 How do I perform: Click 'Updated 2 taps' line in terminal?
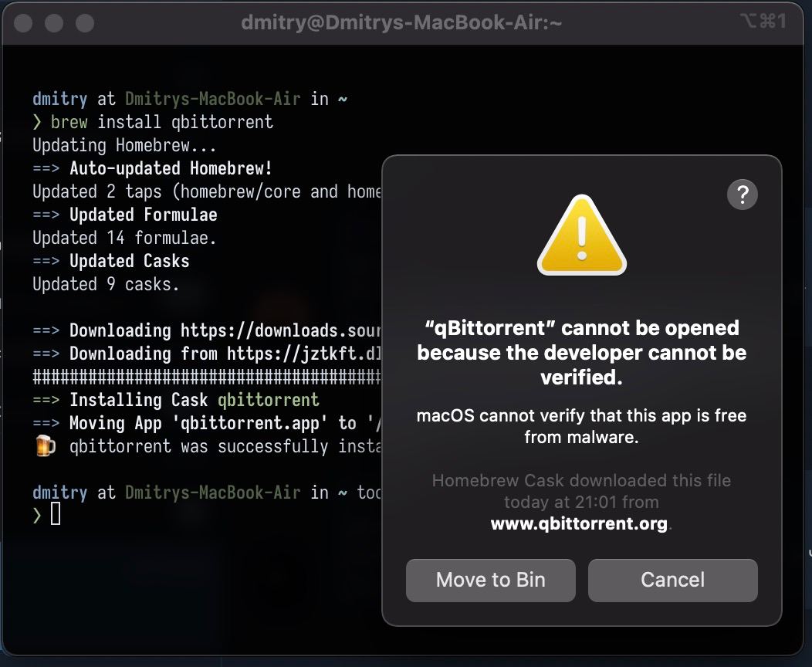click(x=207, y=191)
